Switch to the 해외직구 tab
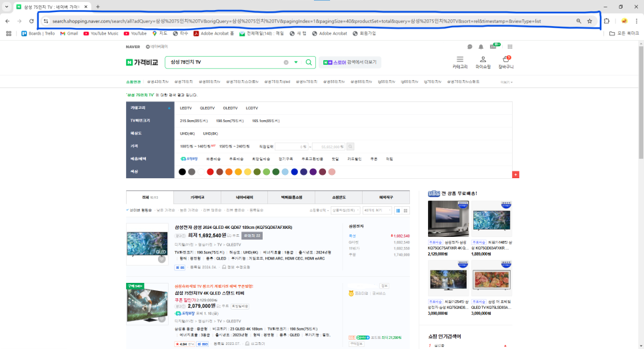Image resolution: width=644 pixels, height=349 pixels. coord(385,198)
